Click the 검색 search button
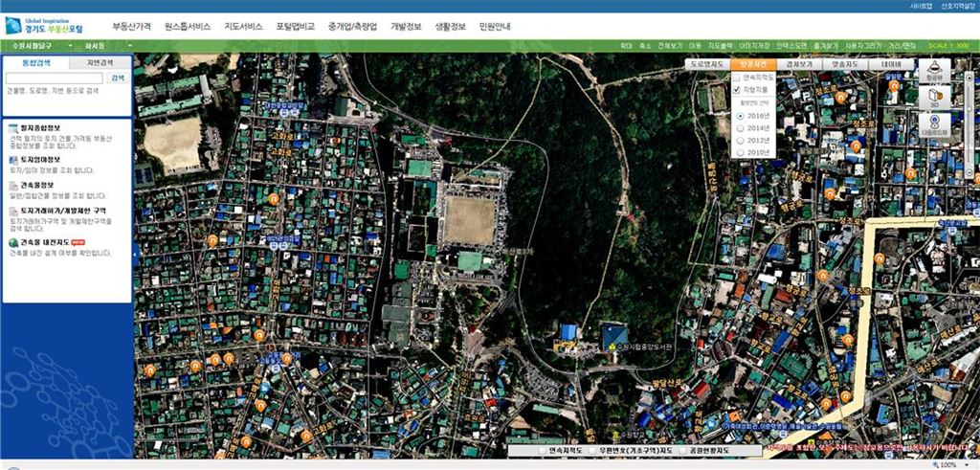 [118, 78]
